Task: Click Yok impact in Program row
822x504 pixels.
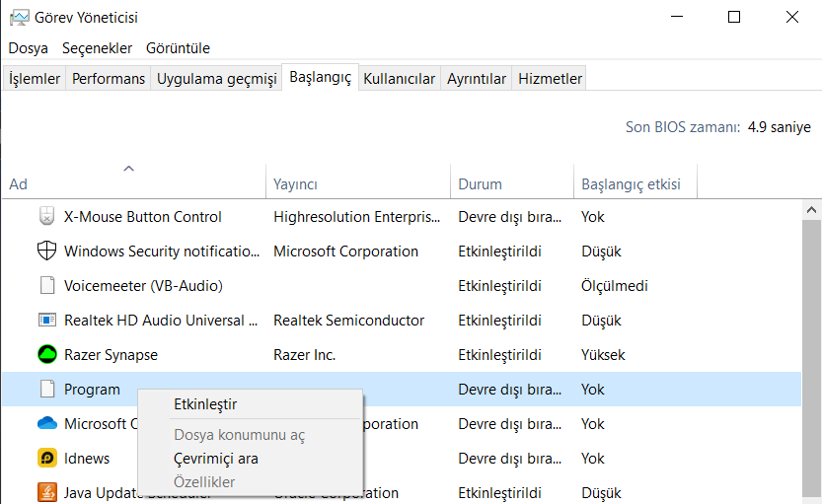Action: pyautogui.click(x=592, y=390)
